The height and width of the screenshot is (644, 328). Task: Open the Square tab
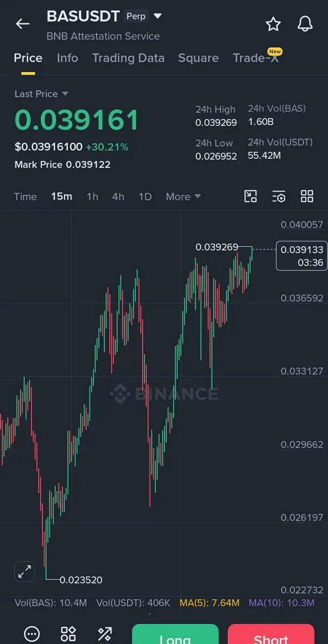pyautogui.click(x=198, y=58)
